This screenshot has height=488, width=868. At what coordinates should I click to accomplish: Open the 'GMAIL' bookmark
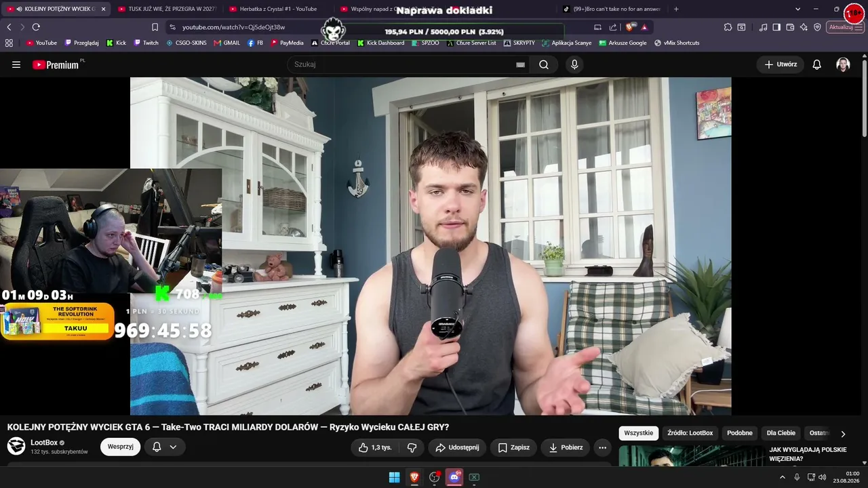[x=227, y=43]
